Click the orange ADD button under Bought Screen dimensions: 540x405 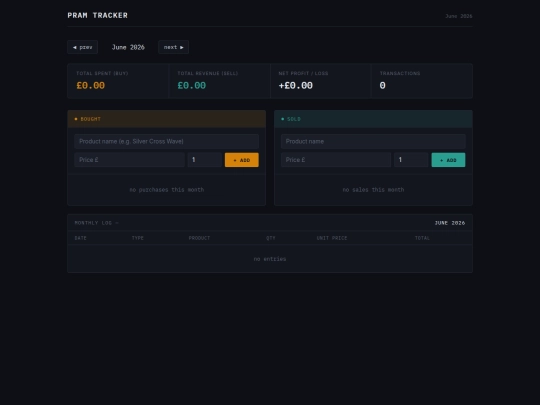tap(242, 160)
